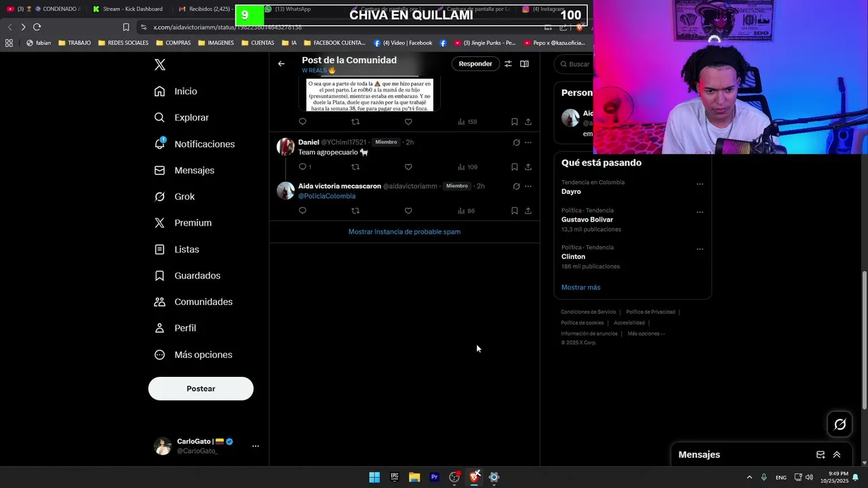Open Notificaciones in the sidebar
Screen dimensions: 868x488
[195, 144]
